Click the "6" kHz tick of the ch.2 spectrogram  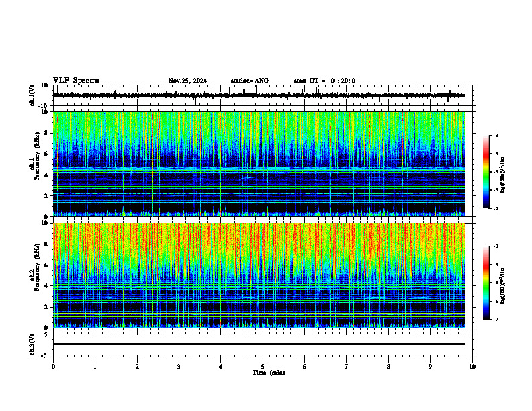coord(46,265)
